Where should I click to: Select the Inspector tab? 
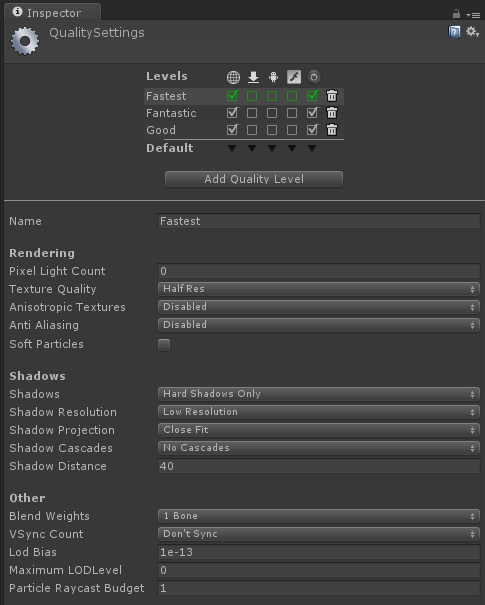(52, 12)
